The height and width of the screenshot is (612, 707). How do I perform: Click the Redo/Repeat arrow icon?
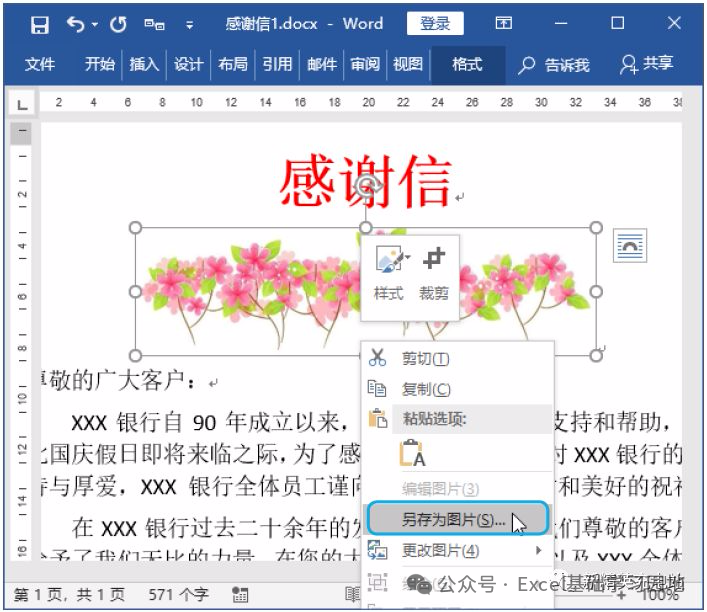(x=118, y=24)
